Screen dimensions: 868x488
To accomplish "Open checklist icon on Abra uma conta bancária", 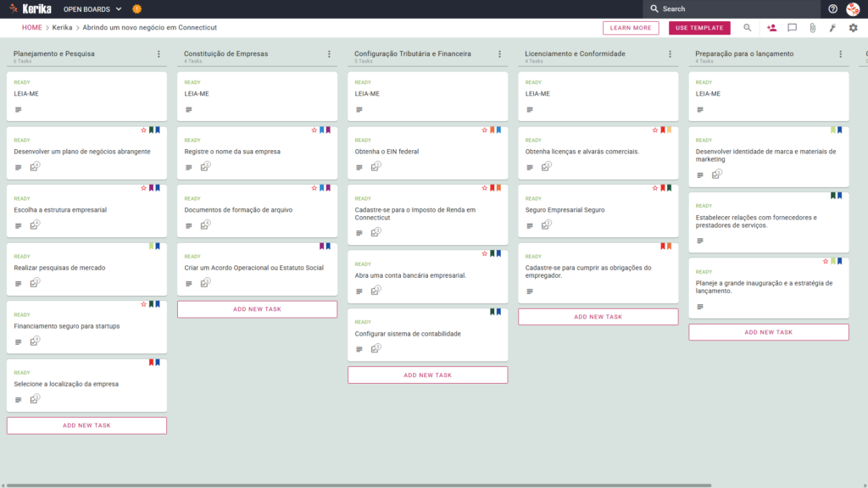I will pyautogui.click(x=376, y=291).
